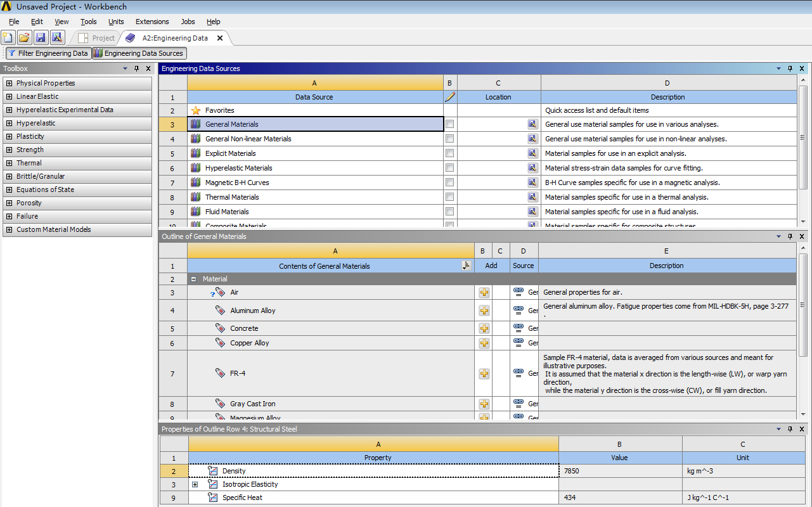Viewport: 812px width, 507px height.
Task: Add Copper Alloy with plus icon
Action: 484,343
